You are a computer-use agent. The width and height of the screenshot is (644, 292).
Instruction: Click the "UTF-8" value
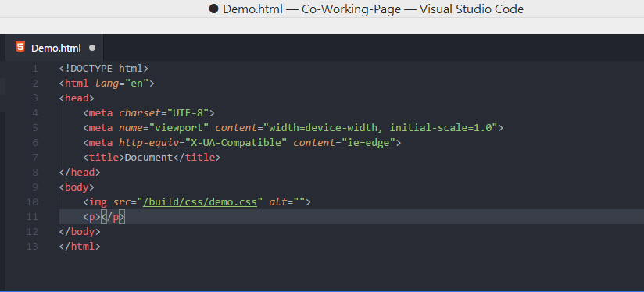tap(188, 113)
